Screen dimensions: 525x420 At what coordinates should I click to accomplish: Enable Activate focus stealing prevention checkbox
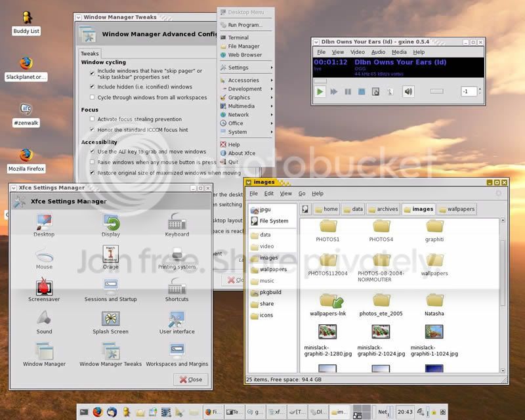[92, 119]
